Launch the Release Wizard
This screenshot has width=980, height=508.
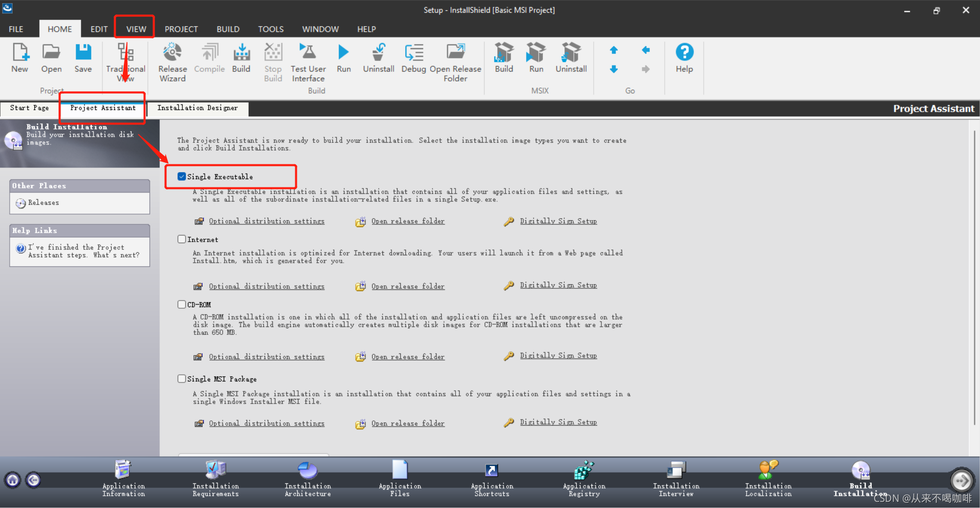(172, 62)
